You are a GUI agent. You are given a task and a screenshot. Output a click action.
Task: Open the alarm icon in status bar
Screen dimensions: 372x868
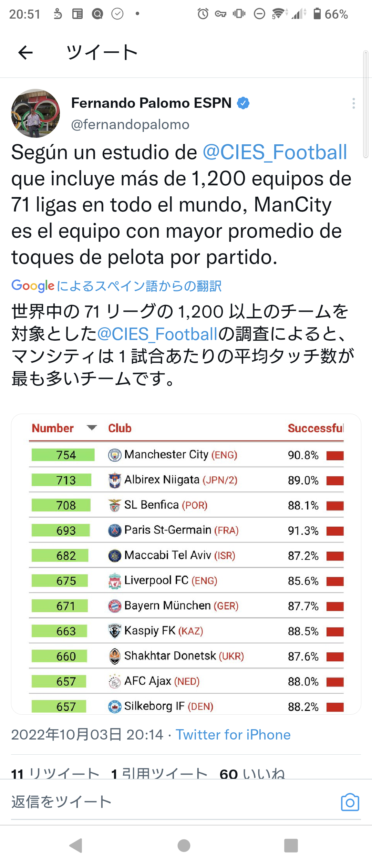pos(203,14)
